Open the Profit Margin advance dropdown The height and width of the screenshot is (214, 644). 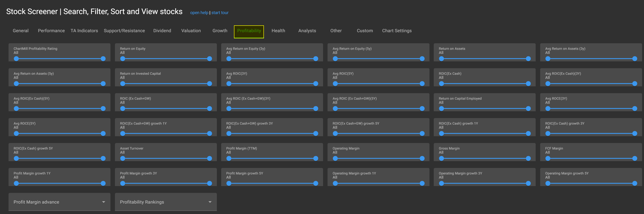(x=59, y=202)
